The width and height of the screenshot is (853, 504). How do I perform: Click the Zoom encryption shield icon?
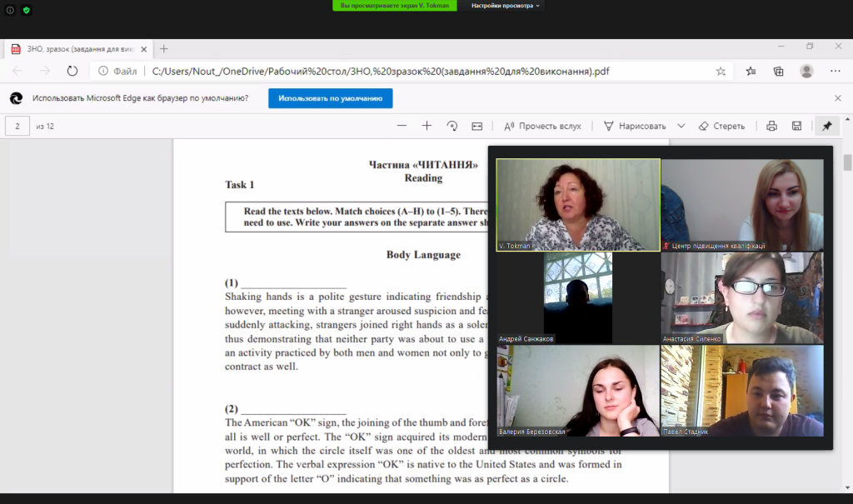[26, 10]
